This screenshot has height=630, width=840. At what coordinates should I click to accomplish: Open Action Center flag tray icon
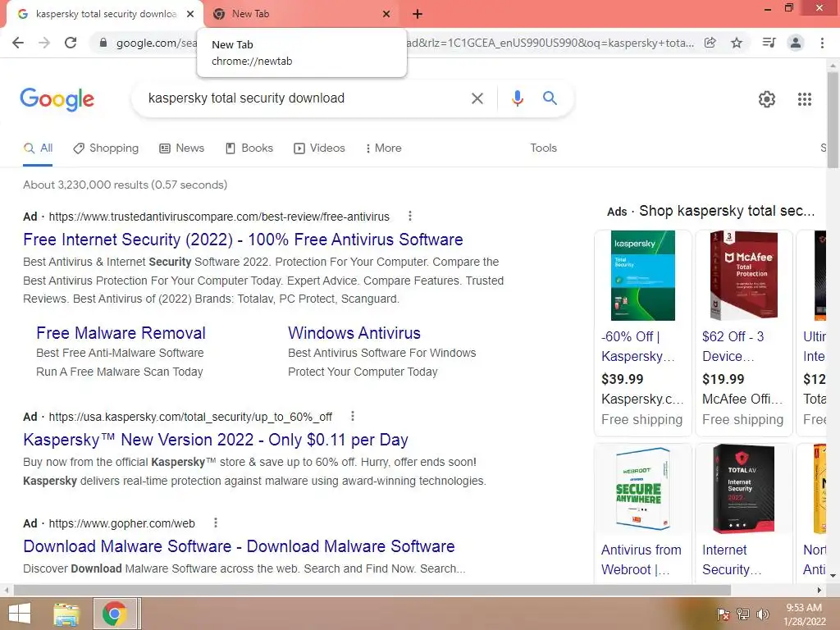pyautogui.click(x=724, y=614)
